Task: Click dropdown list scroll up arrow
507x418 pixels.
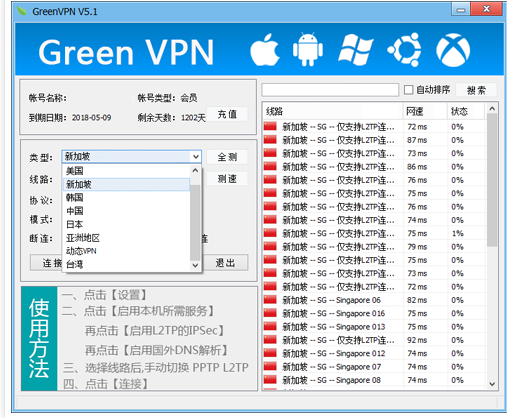Action: pos(195,171)
